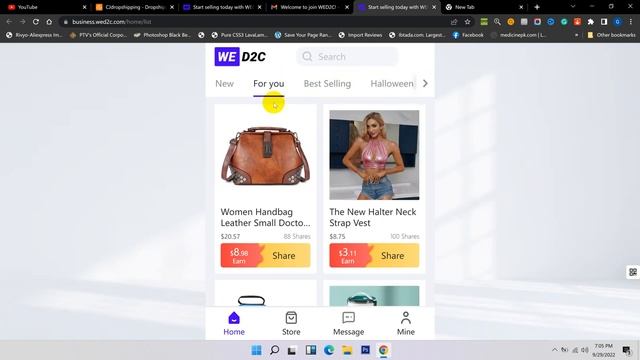
Task: Open the Import Reviews bookmark
Action: [x=360, y=35]
